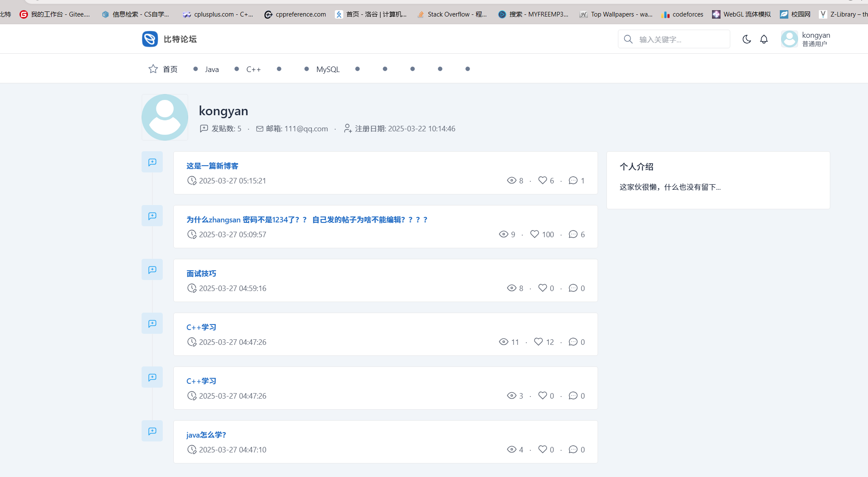This screenshot has width=868, height=477.
Task: Open the post 面试技巧
Action: click(201, 273)
